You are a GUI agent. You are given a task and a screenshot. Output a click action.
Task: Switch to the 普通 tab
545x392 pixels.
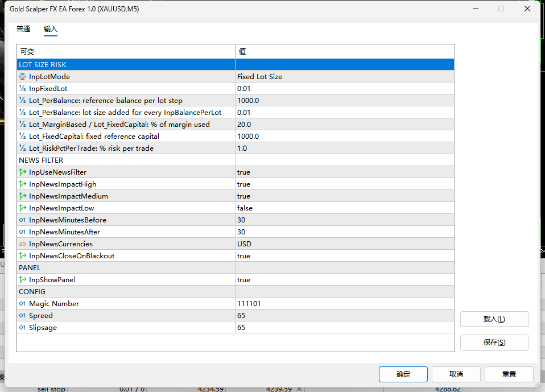(x=23, y=29)
